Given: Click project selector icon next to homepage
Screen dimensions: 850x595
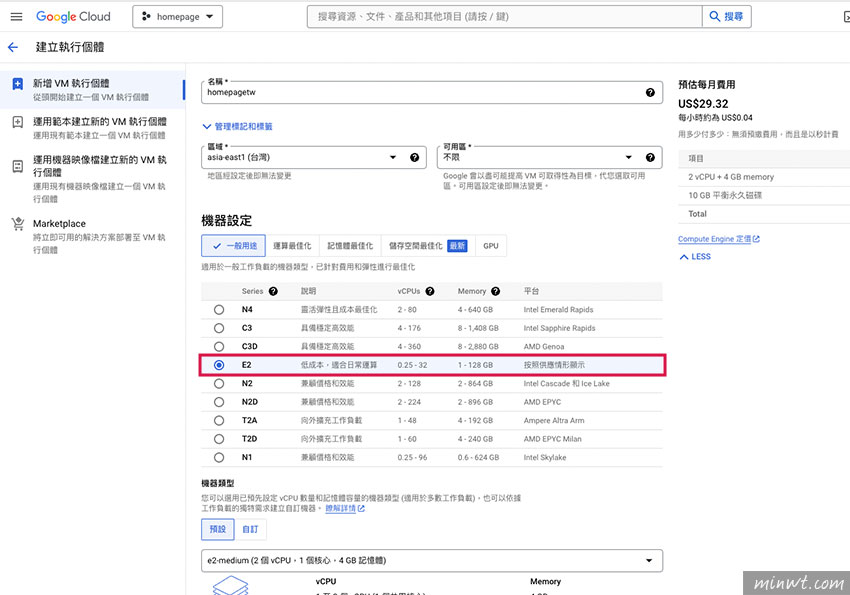Looking at the screenshot, I should click(146, 17).
